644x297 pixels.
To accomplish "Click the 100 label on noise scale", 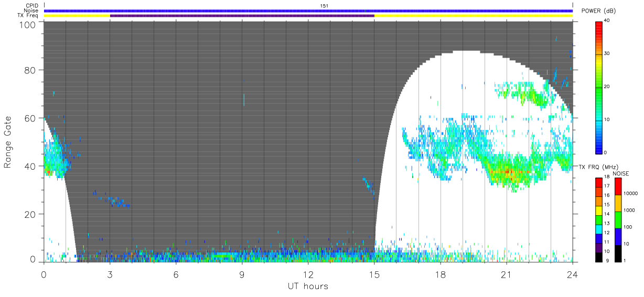I will coord(627,227).
